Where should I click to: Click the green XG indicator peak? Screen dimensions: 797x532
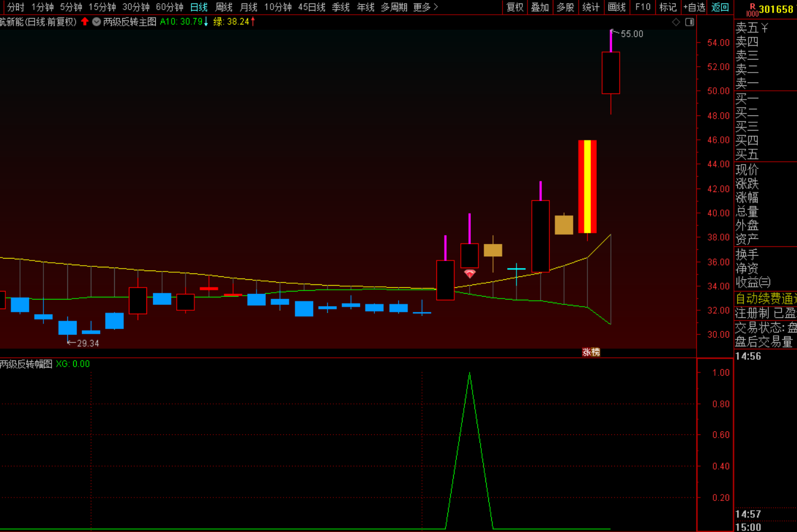coord(470,375)
